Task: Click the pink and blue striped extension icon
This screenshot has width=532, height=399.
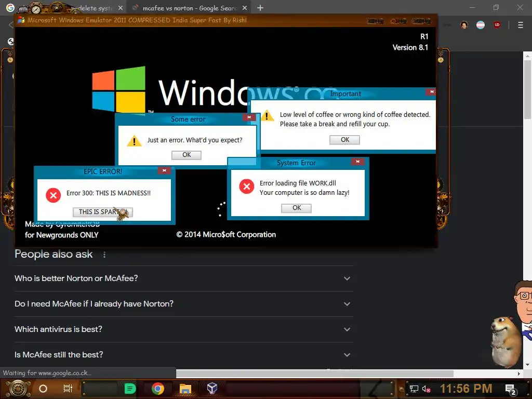Action: coord(481,25)
